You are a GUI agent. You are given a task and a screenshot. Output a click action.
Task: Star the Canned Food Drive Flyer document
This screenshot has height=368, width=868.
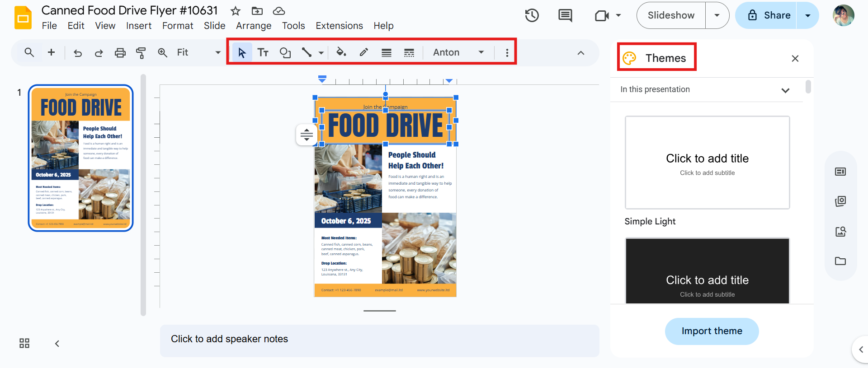tap(235, 11)
